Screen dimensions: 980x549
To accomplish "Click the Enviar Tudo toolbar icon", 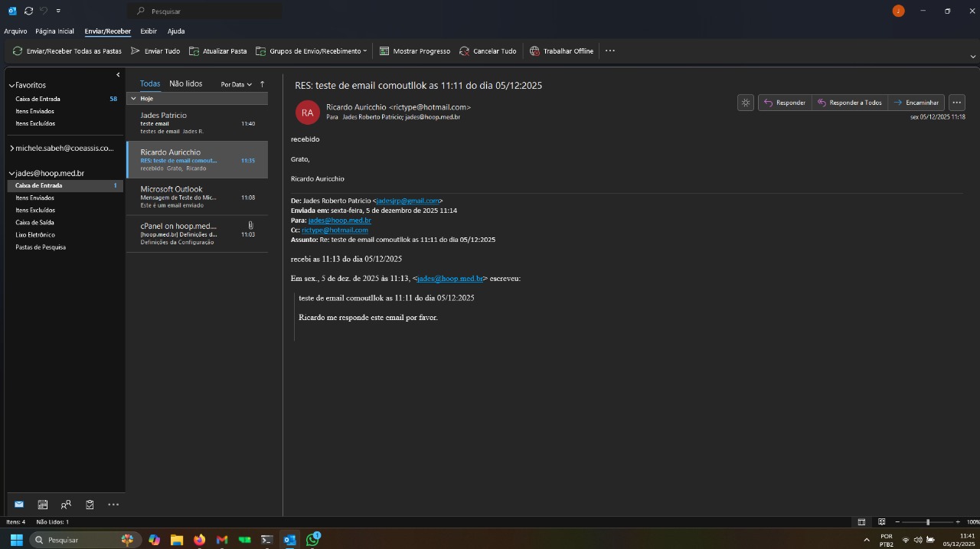I will click(x=136, y=51).
